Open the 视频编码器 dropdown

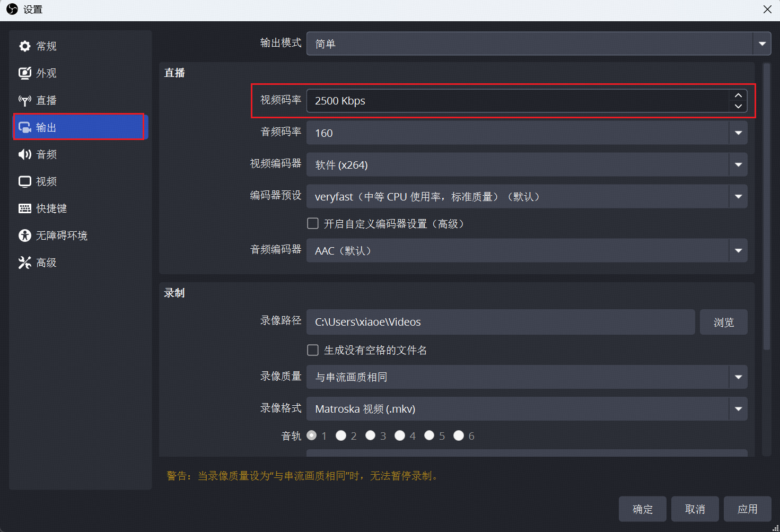(x=527, y=164)
